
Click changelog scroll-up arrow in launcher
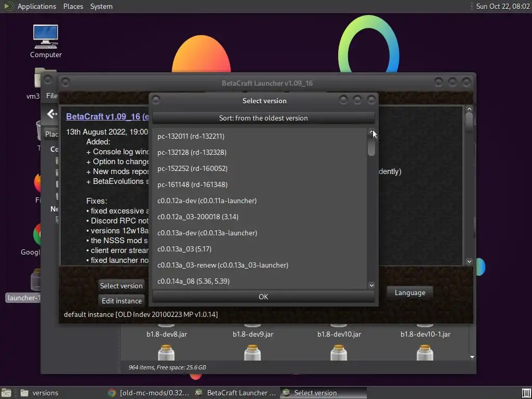point(469,109)
